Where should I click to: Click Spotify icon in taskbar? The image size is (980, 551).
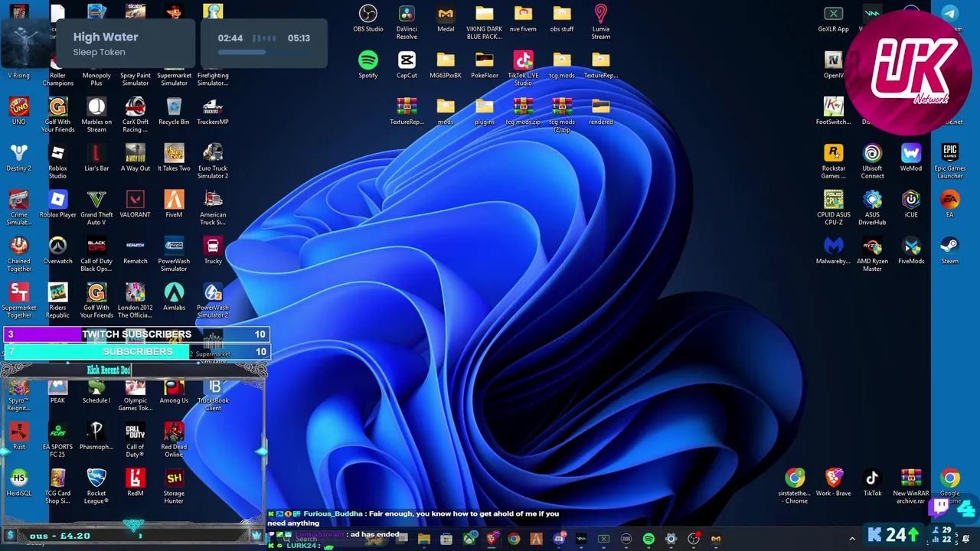click(648, 539)
